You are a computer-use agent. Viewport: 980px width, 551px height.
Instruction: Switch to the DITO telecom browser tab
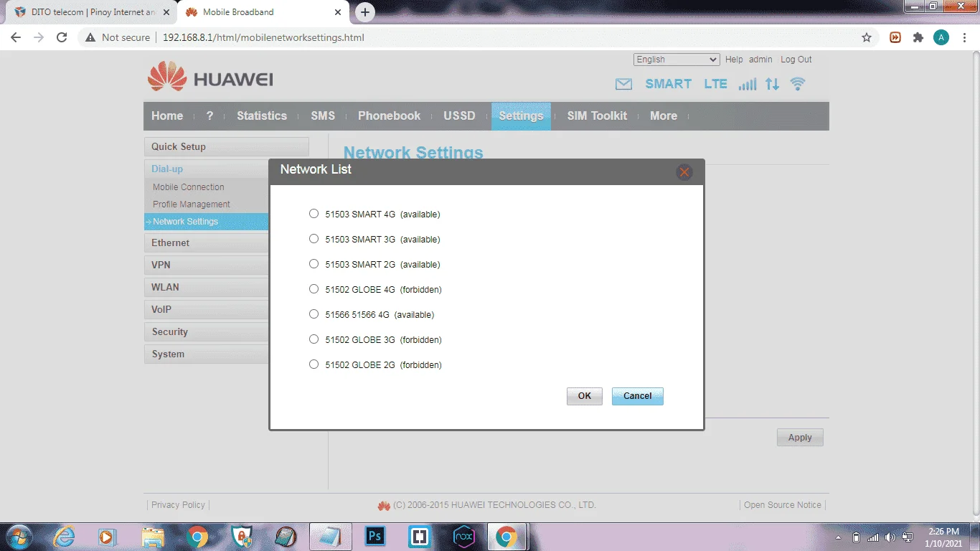tap(91, 12)
